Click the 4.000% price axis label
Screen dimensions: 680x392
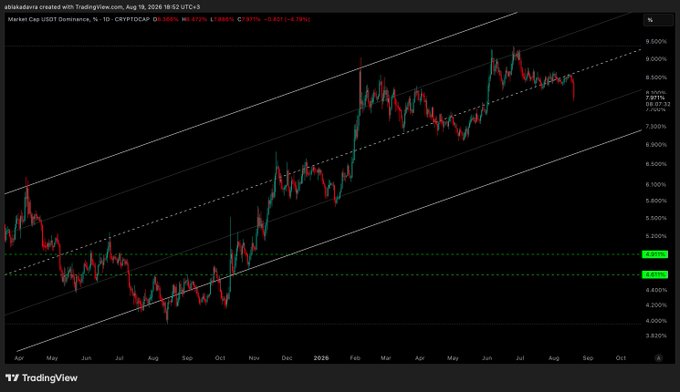tap(656, 321)
